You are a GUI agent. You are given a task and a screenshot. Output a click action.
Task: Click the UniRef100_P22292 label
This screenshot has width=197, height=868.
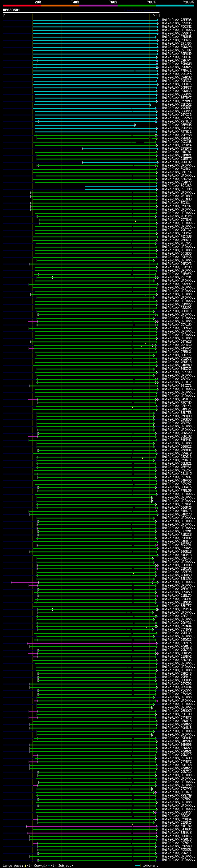[x=177, y=308]
